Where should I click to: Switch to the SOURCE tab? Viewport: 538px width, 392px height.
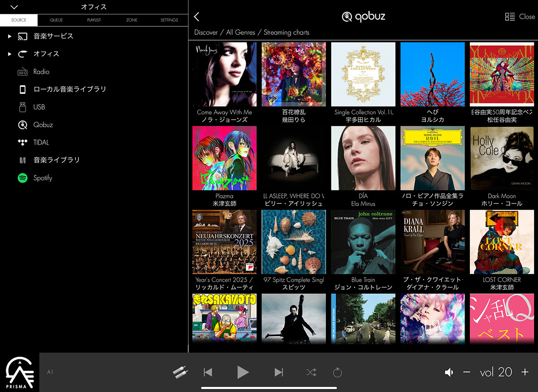19,20
